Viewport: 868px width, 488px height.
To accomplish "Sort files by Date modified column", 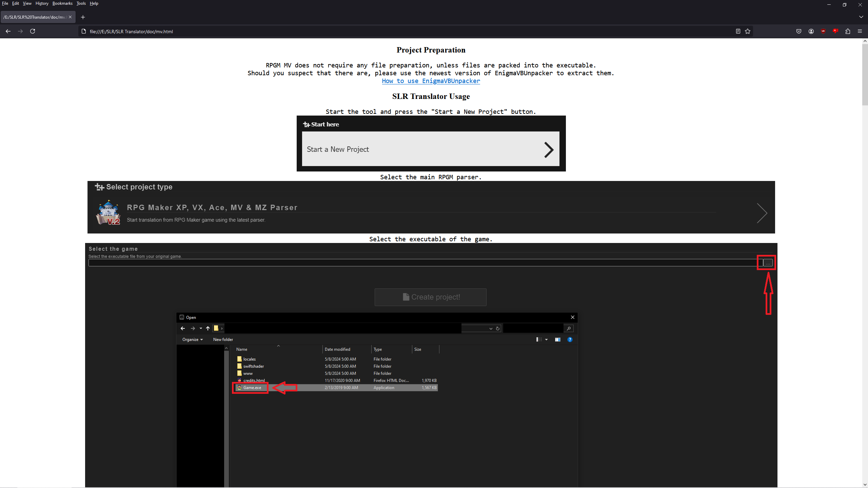I will [x=347, y=349].
